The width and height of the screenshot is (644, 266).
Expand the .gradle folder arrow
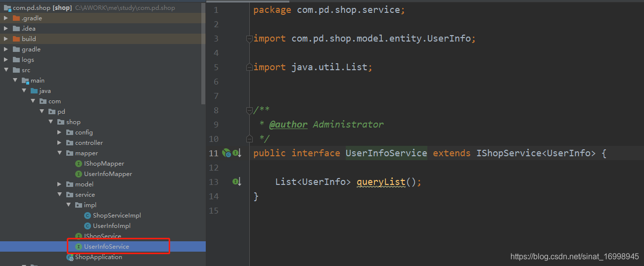6,18
